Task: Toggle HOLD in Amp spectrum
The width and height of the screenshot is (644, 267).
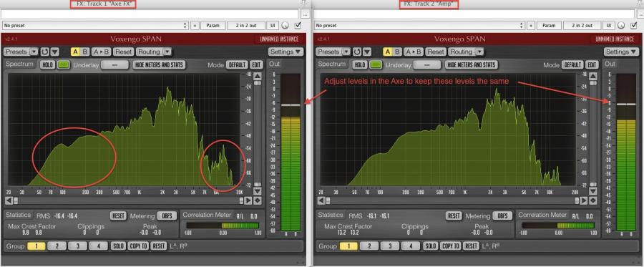Action: pos(360,65)
